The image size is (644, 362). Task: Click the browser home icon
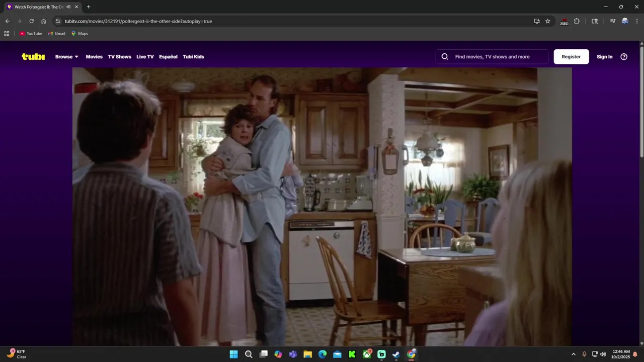(x=43, y=21)
